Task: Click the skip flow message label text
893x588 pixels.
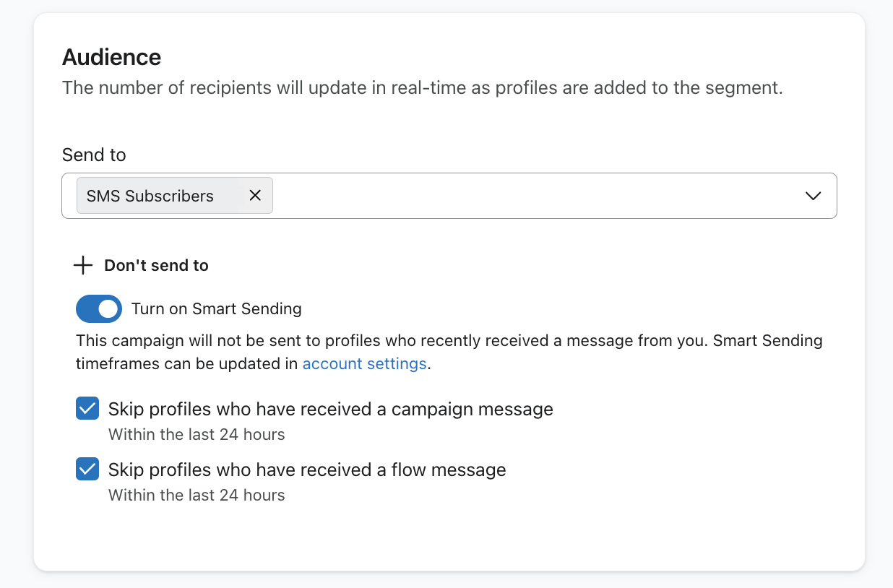Action: coord(307,470)
